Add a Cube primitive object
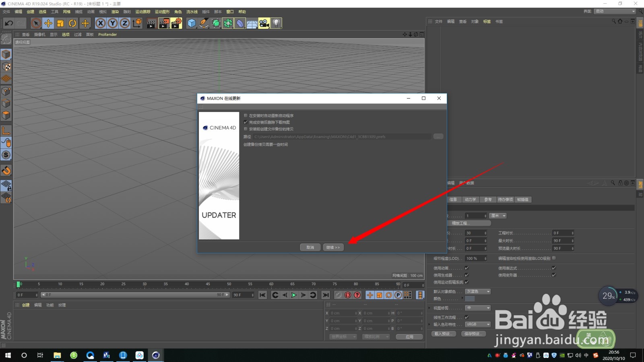 pos(192,23)
